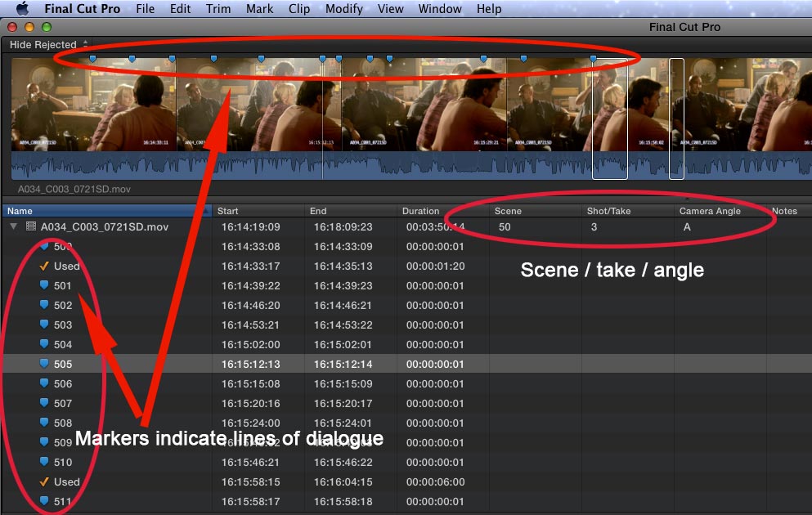Click the Used checkmark icon starting 16:15:58:15
The width and height of the screenshot is (812, 515).
[x=44, y=481]
